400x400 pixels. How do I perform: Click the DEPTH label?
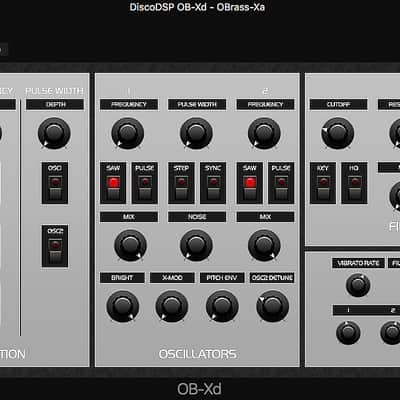click(x=55, y=104)
